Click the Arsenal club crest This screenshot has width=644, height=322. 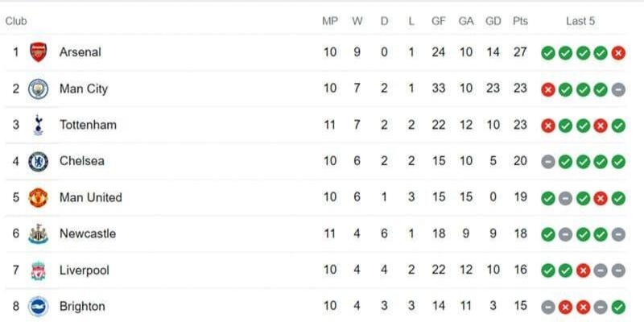click(x=38, y=52)
